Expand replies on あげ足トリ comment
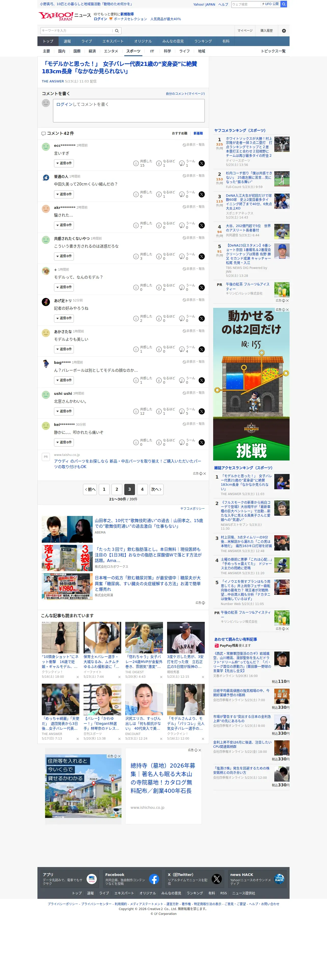Image resolution: width=327 pixels, height=980 pixels. click(64, 319)
